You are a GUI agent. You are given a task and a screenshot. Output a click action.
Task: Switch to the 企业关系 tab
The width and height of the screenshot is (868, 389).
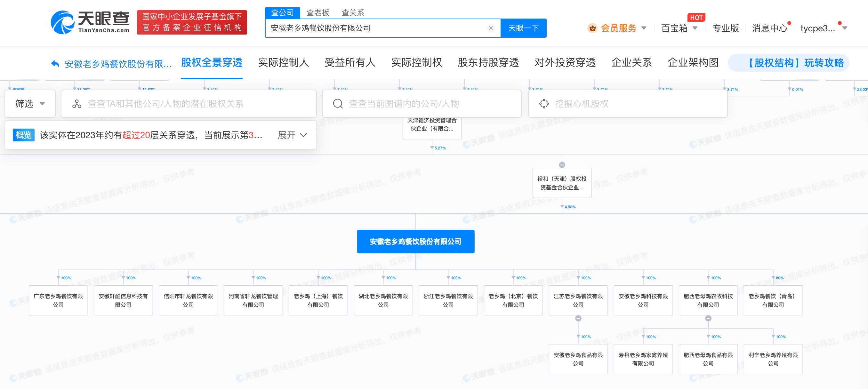pyautogui.click(x=631, y=63)
